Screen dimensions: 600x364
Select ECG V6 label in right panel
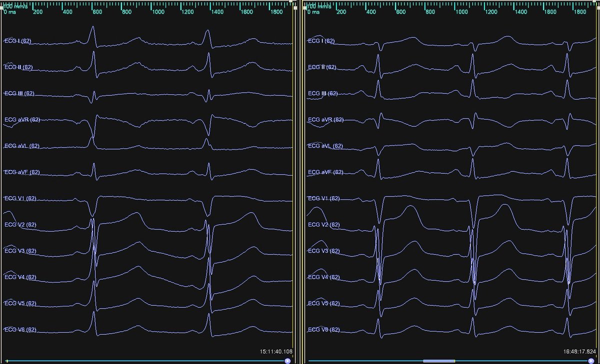(x=324, y=329)
